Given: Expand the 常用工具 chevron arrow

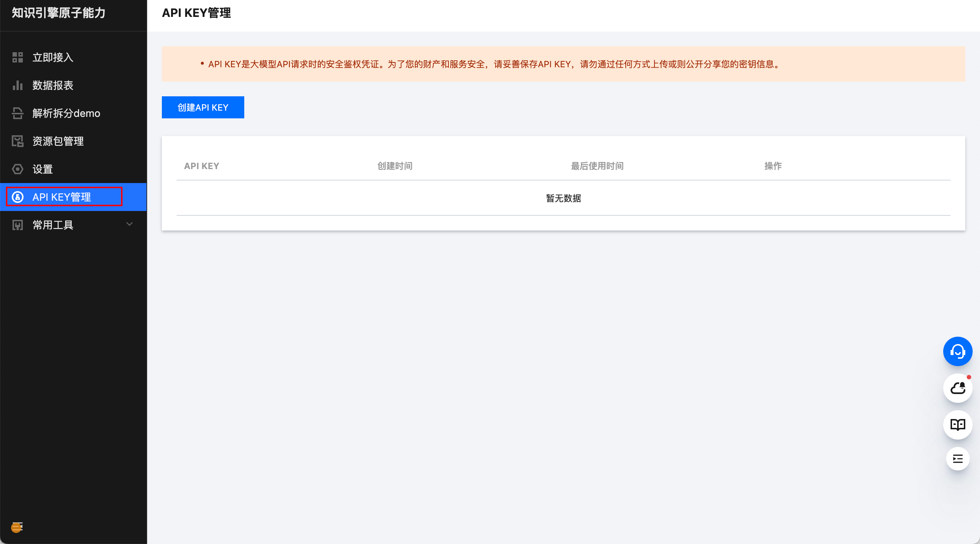Looking at the screenshot, I should (x=129, y=224).
